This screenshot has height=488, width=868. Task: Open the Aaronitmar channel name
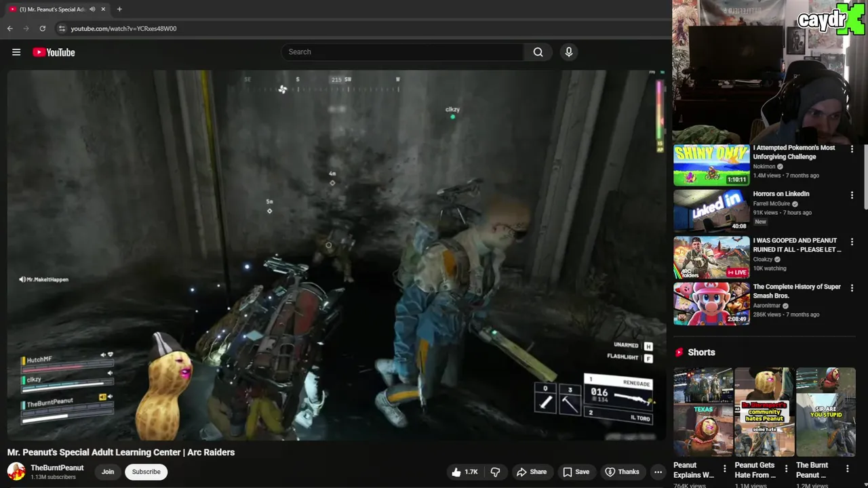coord(766,306)
